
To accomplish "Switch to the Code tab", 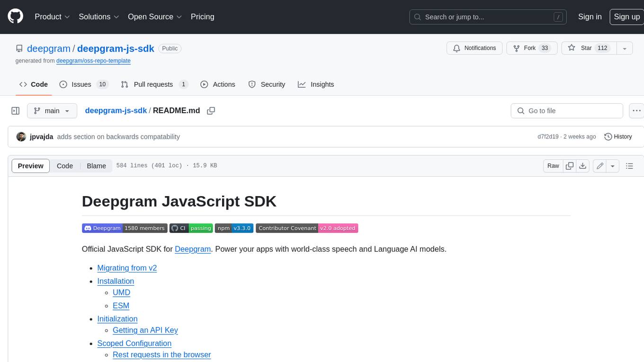I will click(33, 84).
